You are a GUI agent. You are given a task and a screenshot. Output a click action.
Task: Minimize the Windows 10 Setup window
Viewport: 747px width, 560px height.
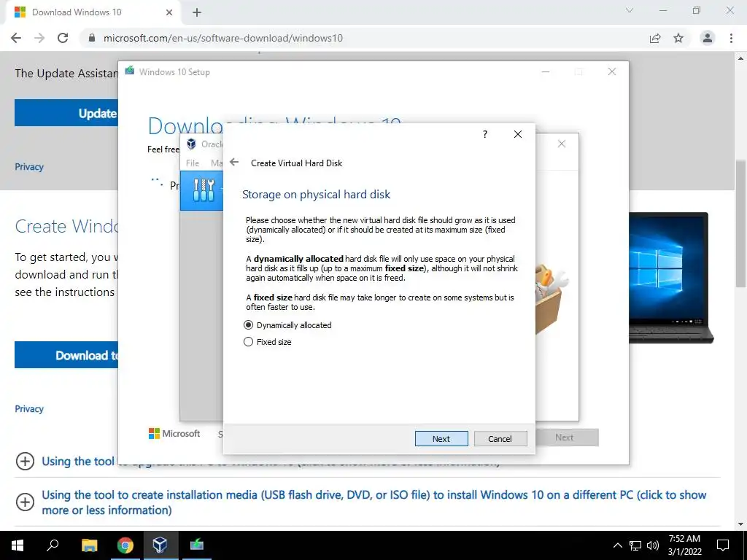pyautogui.click(x=546, y=72)
